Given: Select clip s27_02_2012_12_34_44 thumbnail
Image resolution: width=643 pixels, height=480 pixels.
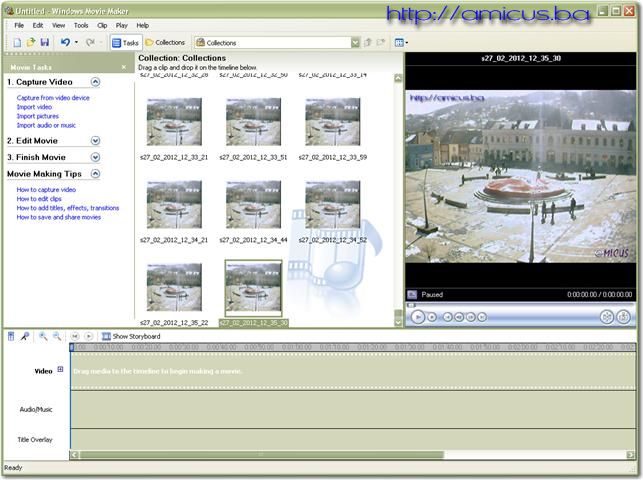Looking at the screenshot, I should tap(253, 204).
